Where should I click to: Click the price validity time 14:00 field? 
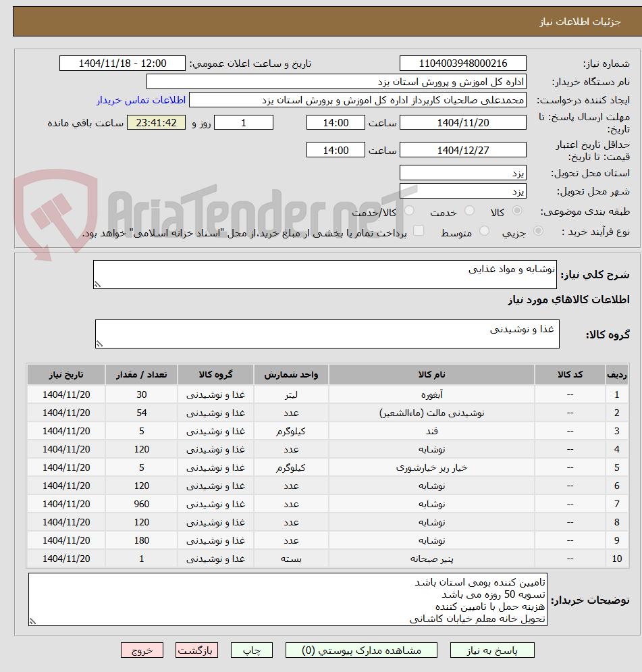click(336, 150)
